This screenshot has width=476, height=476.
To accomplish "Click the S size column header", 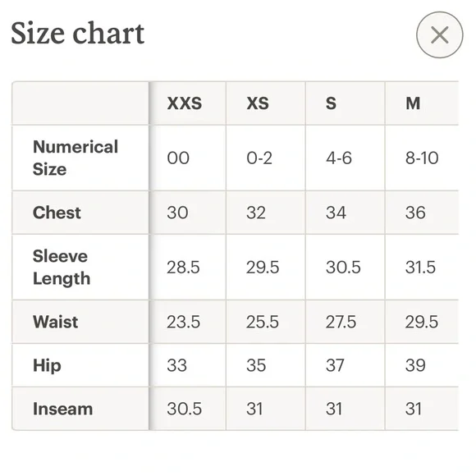I will point(331,103).
